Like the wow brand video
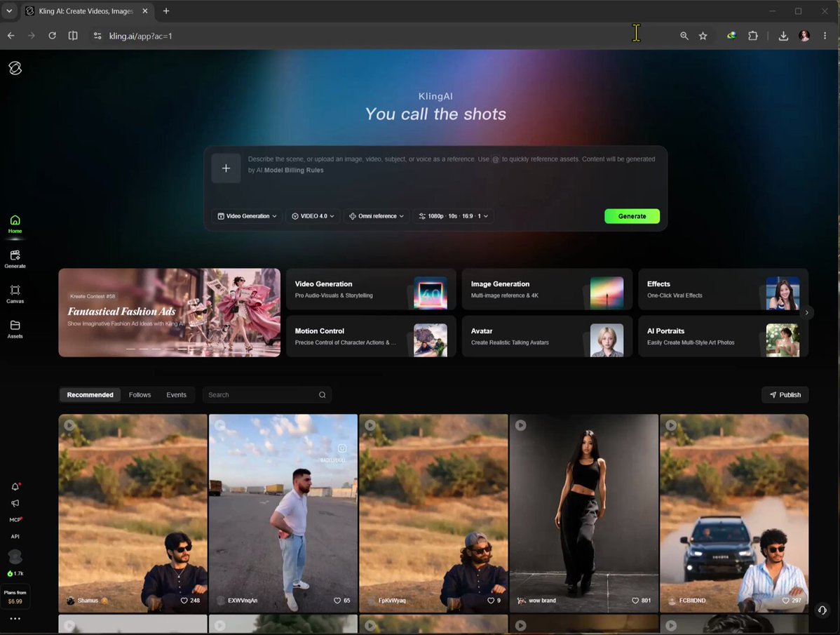The width and height of the screenshot is (840, 635). 635,601
